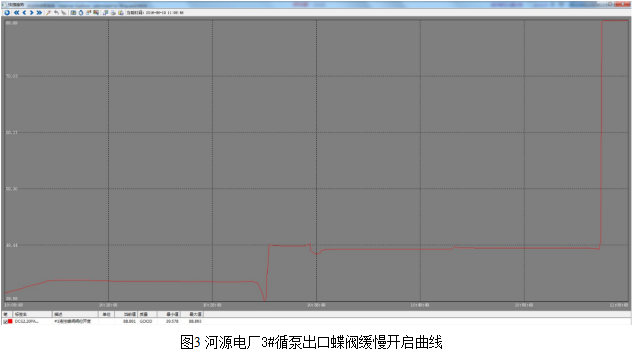Screen dimensions: 632x360
Task: Click the 11:08:48 time label on x-axis
Action: 620,306
